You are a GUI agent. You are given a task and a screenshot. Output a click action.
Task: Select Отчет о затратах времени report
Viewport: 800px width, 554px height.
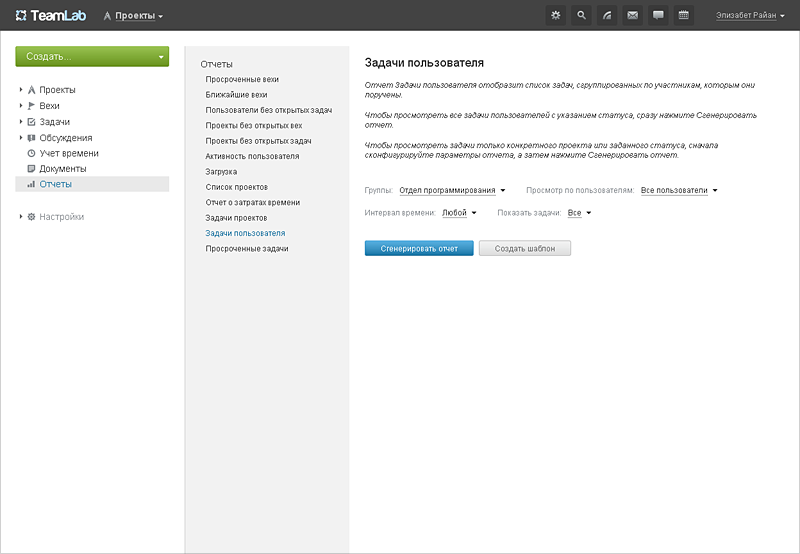(x=253, y=202)
